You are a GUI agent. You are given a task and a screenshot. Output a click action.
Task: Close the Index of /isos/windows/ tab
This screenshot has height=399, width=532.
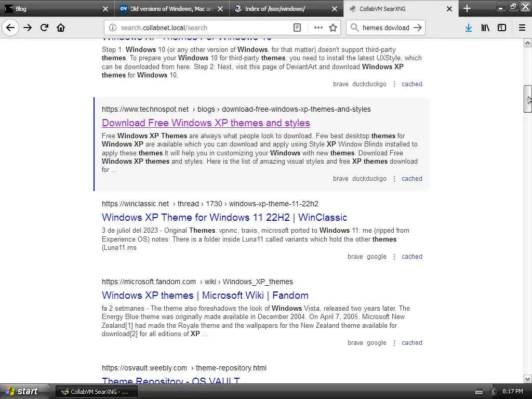[335, 9]
